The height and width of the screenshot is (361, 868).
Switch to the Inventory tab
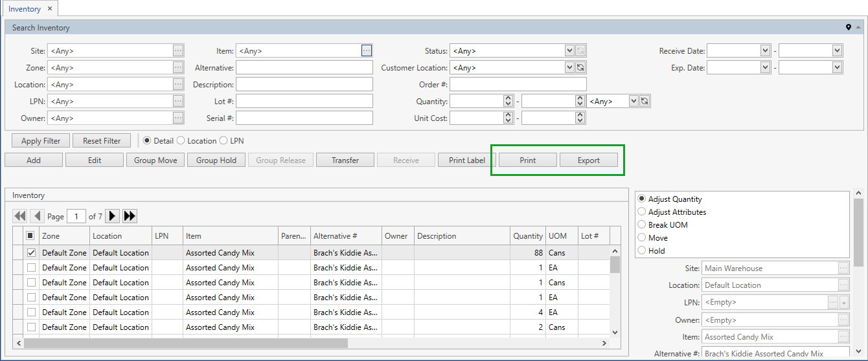tap(25, 9)
